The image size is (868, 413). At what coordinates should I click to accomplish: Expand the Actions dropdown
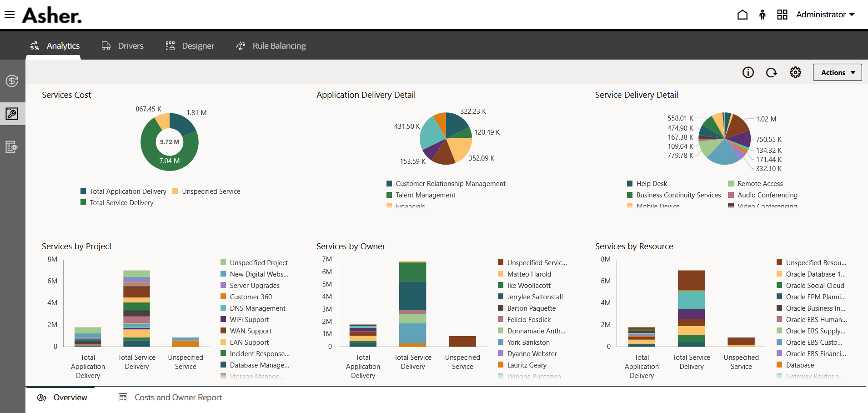(837, 72)
